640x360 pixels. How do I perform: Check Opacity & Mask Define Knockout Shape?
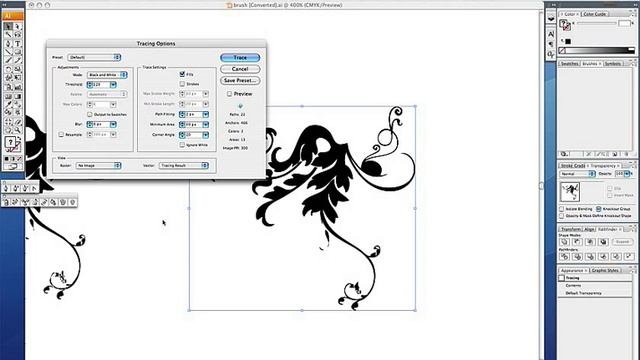click(x=562, y=216)
